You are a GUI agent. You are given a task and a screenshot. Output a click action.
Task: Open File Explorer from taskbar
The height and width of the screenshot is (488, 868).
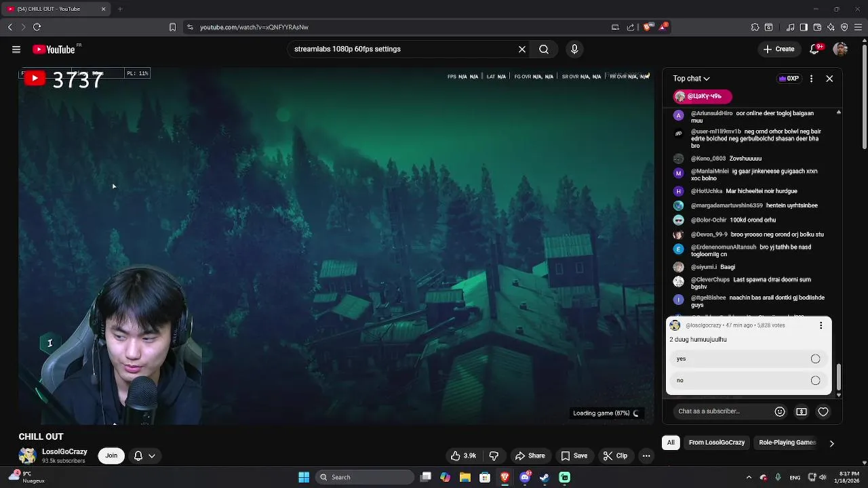465,477
